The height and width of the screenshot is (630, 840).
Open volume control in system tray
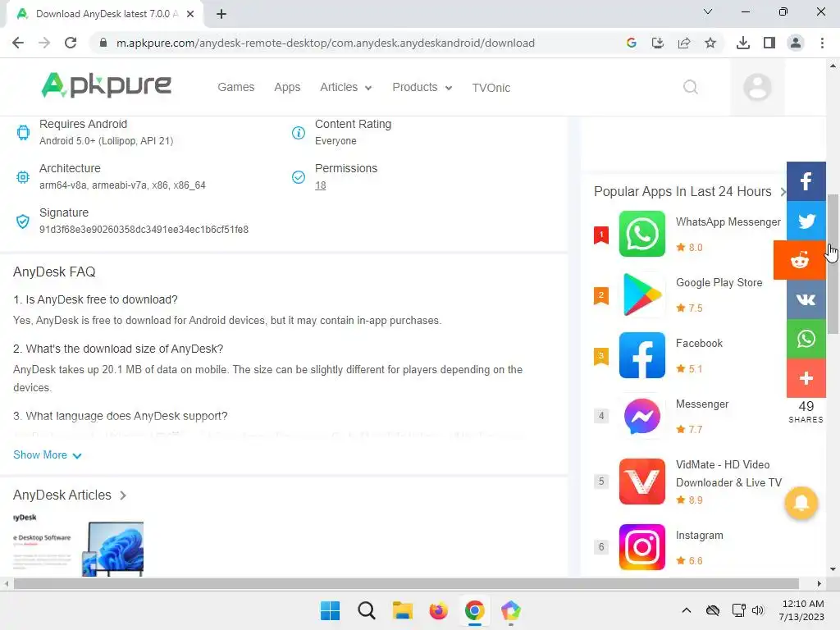pos(757,610)
